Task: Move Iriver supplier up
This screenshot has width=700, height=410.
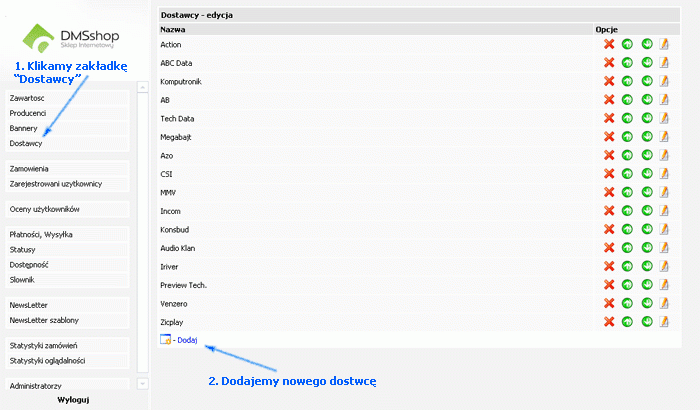Action: tap(627, 267)
